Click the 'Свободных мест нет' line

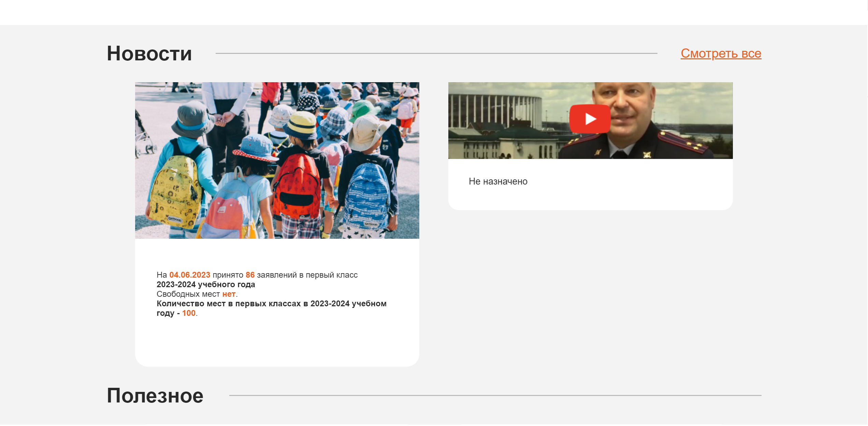click(197, 294)
